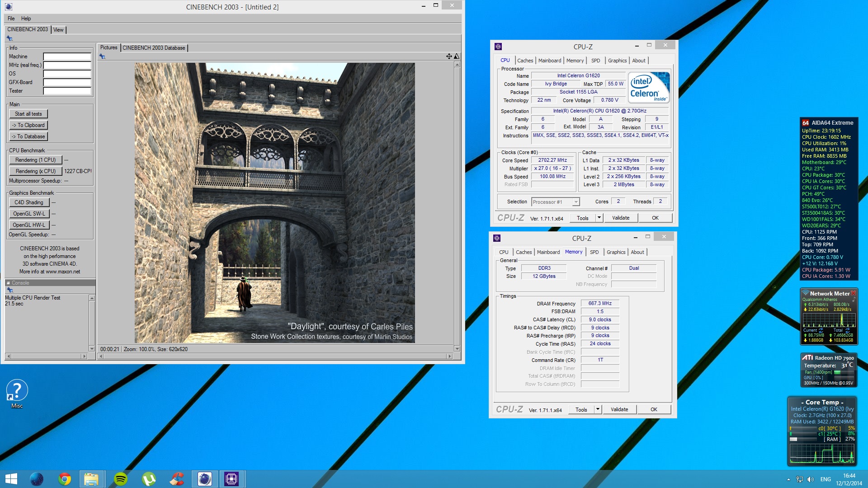Open File Explorer from the taskbar
The image size is (868, 488).
(92, 479)
